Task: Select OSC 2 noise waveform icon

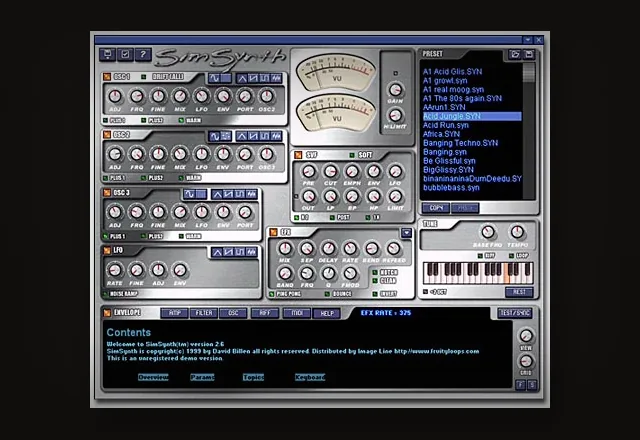Action: coord(276,136)
